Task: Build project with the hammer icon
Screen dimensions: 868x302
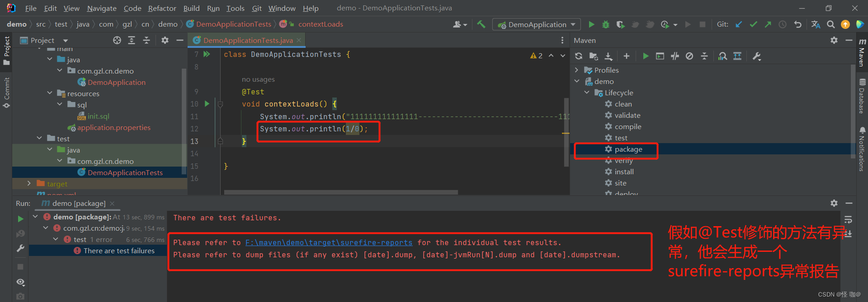Action: click(481, 24)
